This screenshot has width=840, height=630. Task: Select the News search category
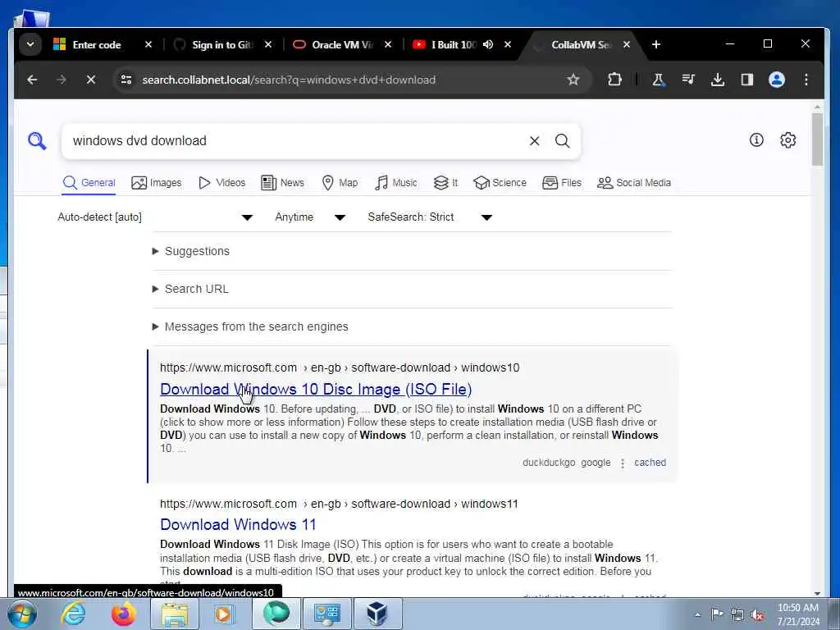coord(282,183)
